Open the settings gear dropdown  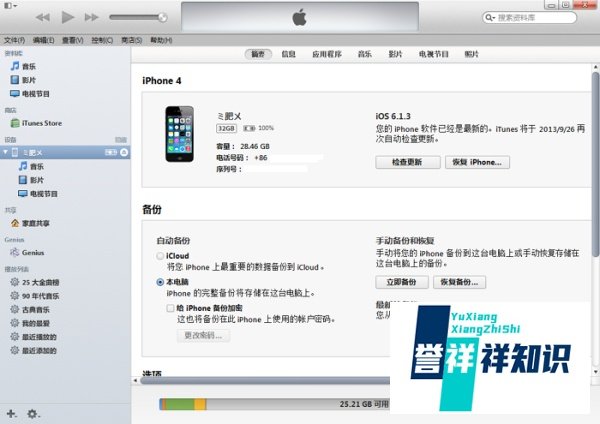click(x=33, y=414)
